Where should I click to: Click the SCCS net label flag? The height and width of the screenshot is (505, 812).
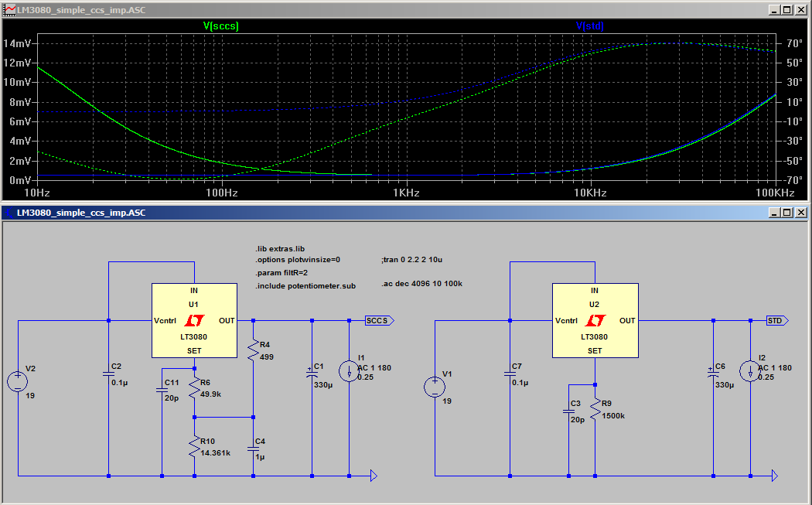point(380,321)
